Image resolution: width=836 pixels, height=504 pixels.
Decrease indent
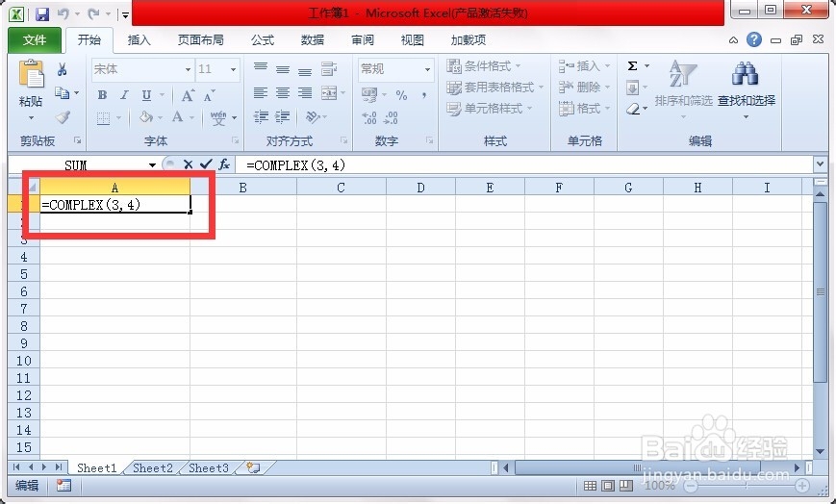tap(261, 116)
